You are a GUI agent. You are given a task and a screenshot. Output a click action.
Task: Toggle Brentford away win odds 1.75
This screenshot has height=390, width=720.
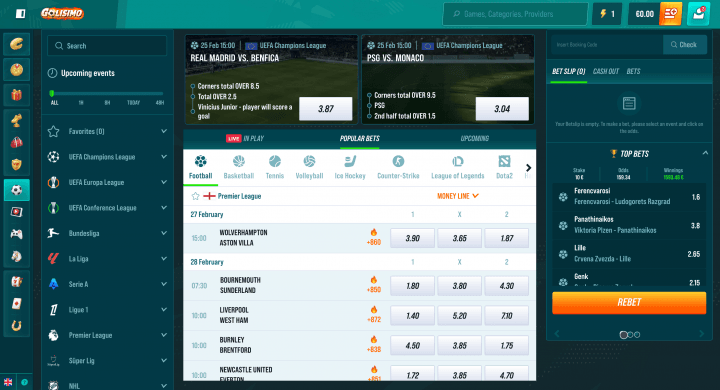point(507,345)
